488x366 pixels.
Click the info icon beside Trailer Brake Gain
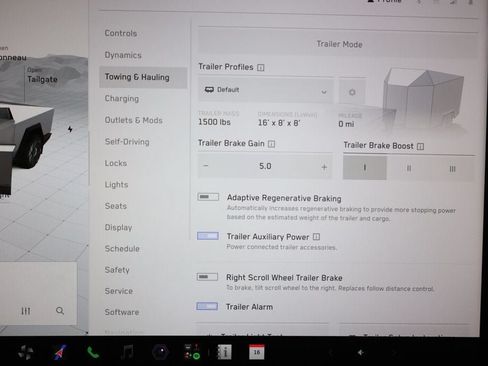click(271, 144)
